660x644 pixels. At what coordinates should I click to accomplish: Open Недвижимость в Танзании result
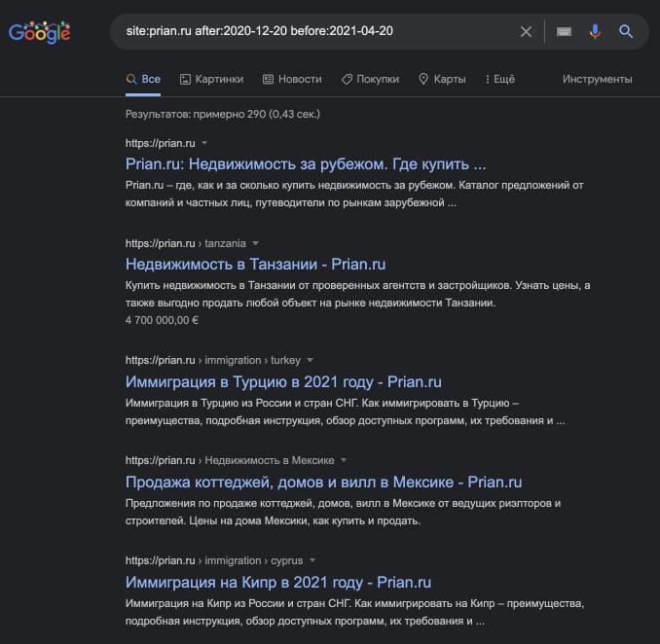click(x=255, y=265)
